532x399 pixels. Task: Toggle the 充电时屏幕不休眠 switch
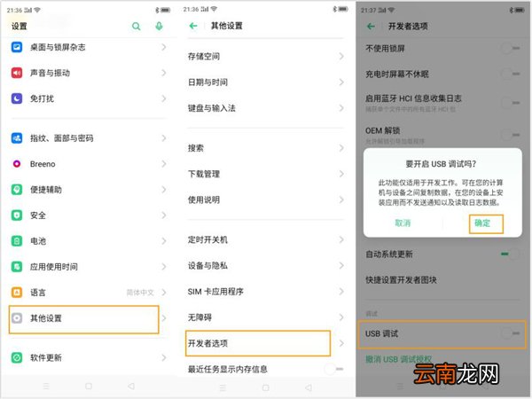tap(511, 74)
